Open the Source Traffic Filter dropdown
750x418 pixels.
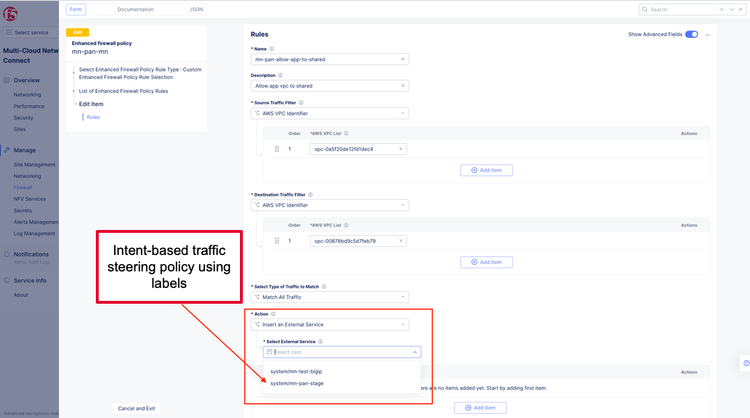(x=330, y=113)
